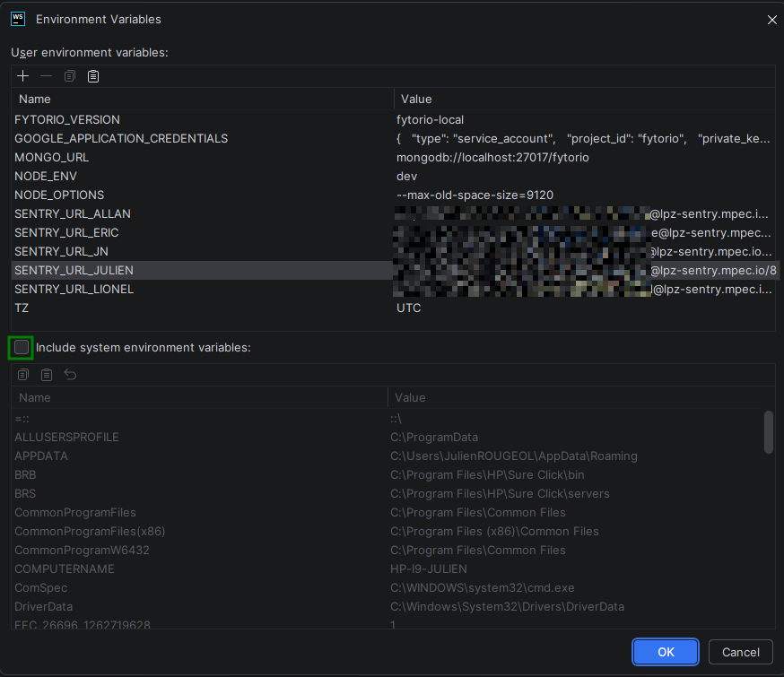The height and width of the screenshot is (677, 784).
Task: Click the Value column header in user variables
Action: pos(416,99)
